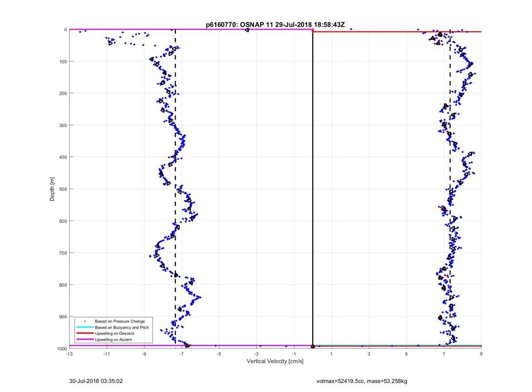This screenshot has height=392, width=532.
Task: Click the positive velocity tick label '3'
Action: pyautogui.click(x=369, y=354)
